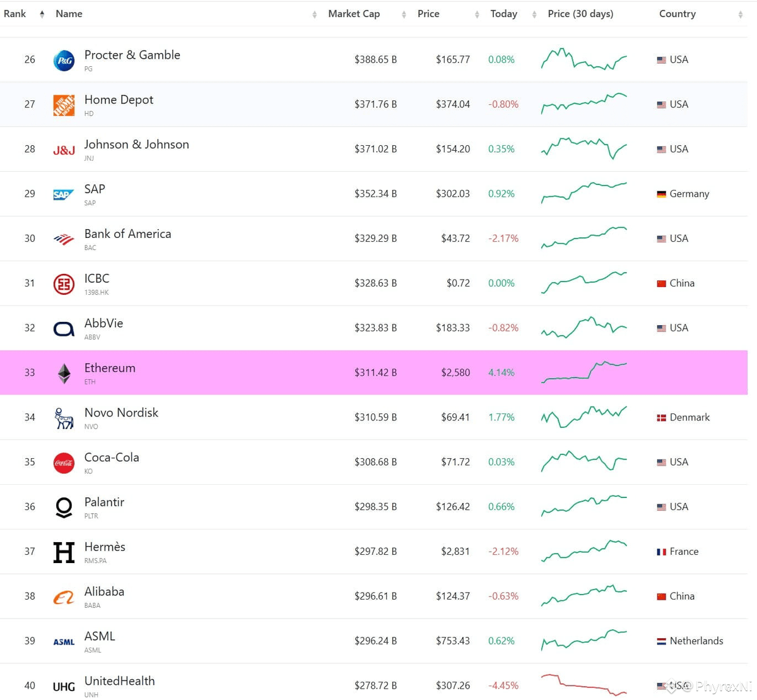
Task: Click the Danish flag next to Denmark
Action: coord(661,418)
